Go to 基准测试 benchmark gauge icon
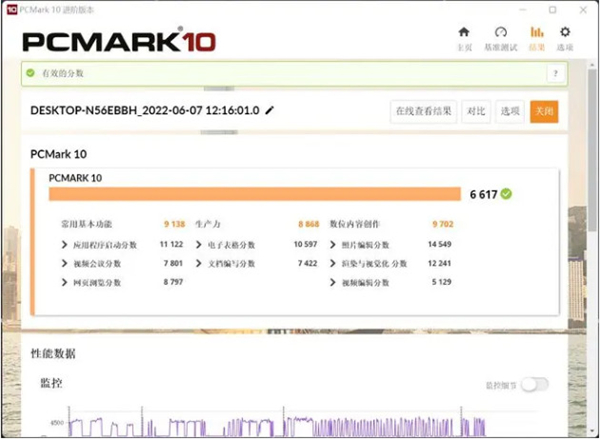This screenshot has height=439, width=600. tap(501, 32)
